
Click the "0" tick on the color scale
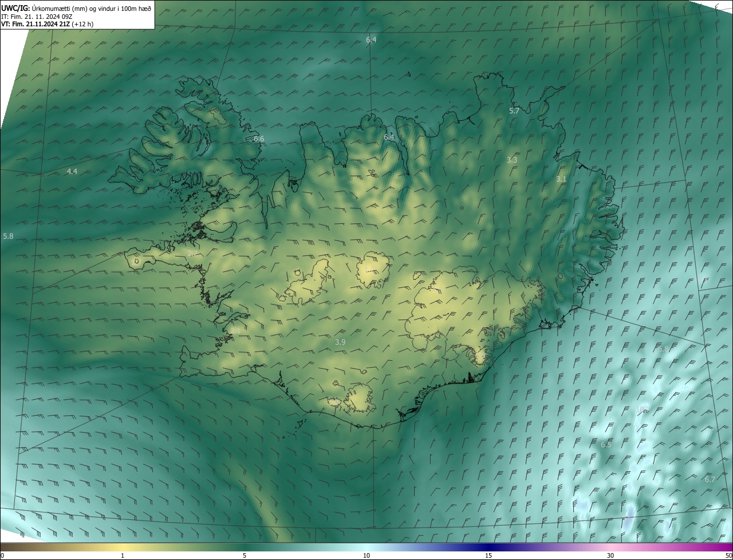(2, 555)
